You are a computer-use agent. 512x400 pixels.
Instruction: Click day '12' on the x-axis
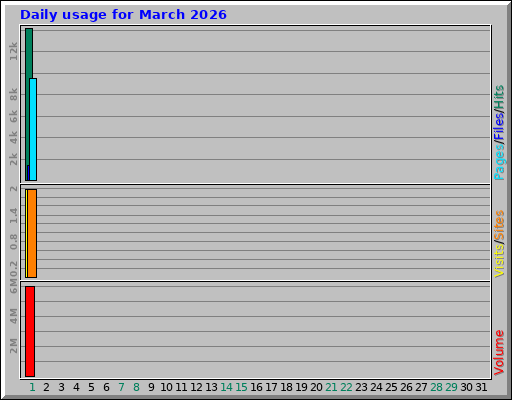click(196, 387)
